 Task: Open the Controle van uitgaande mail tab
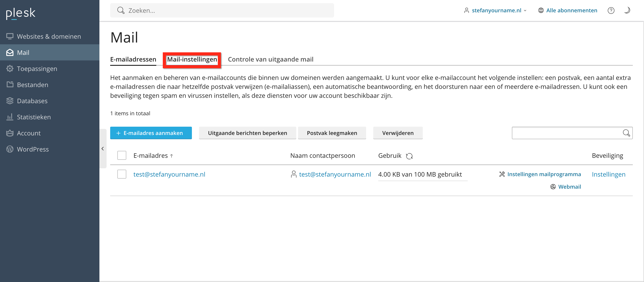click(x=270, y=60)
